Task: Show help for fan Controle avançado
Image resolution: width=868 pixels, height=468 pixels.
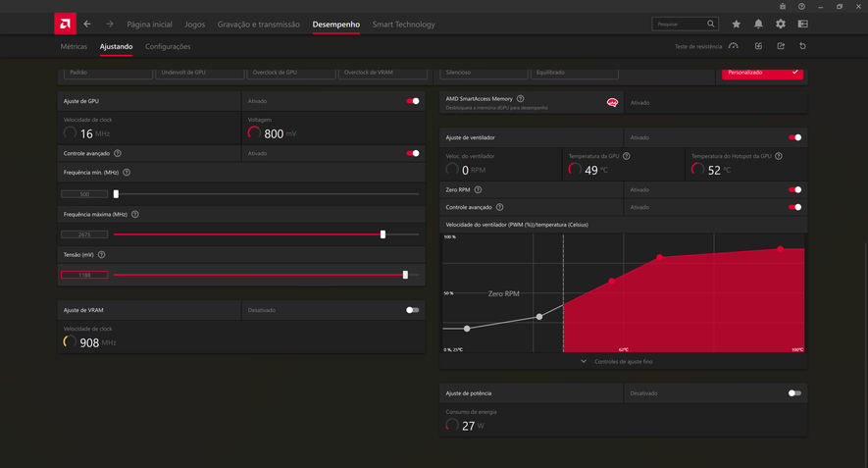Action: (500, 207)
